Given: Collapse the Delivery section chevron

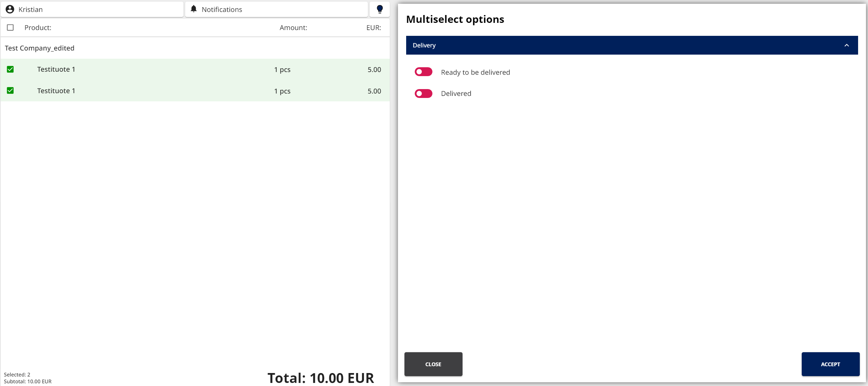Looking at the screenshot, I should tap(846, 45).
